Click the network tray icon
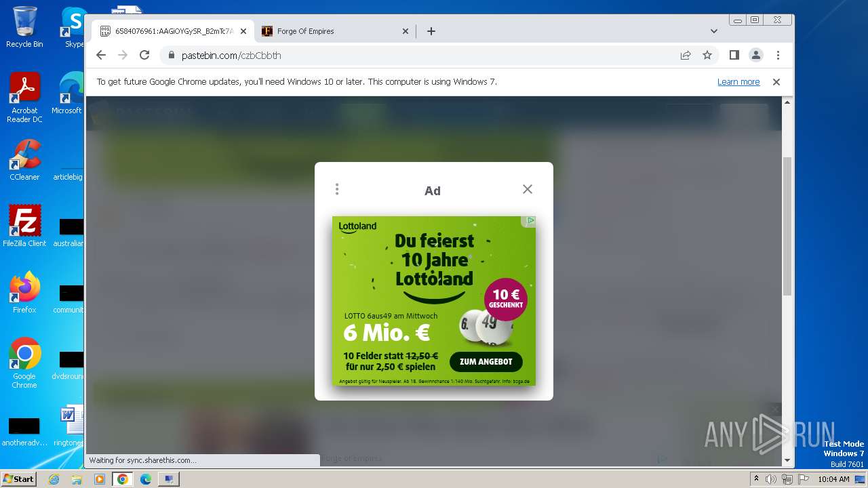The width and height of the screenshot is (868, 488). (x=787, y=479)
